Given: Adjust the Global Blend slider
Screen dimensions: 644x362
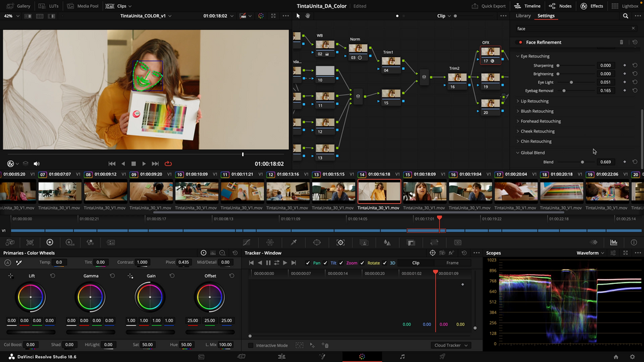Looking at the screenshot, I should tap(582, 162).
